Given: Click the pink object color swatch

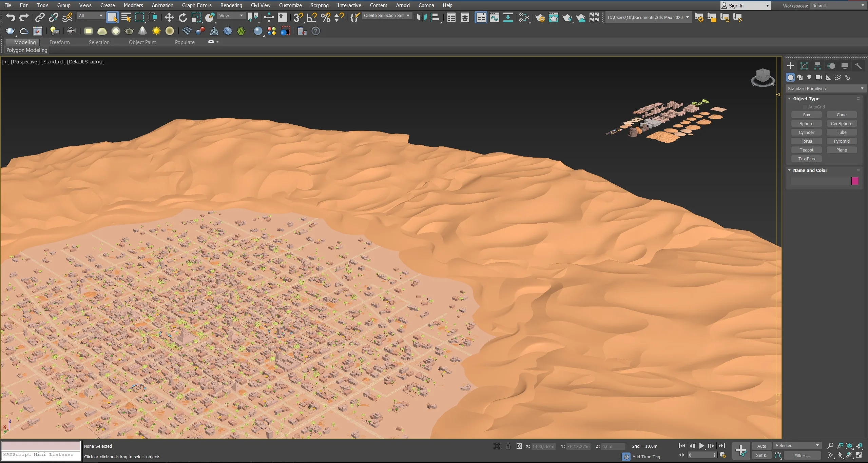Looking at the screenshot, I should pos(855,181).
